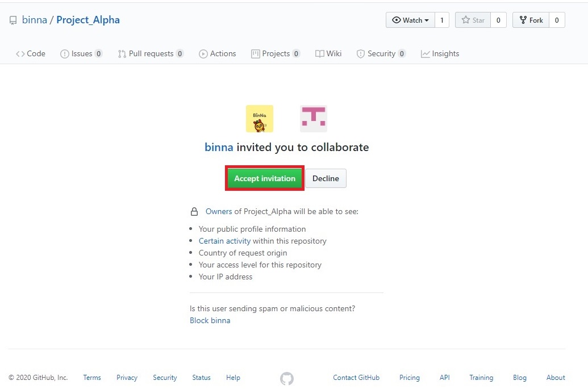This screenshot has width=588, height=389.
Task: Switch to the Code tab
Action: click(x=30, y=53)
